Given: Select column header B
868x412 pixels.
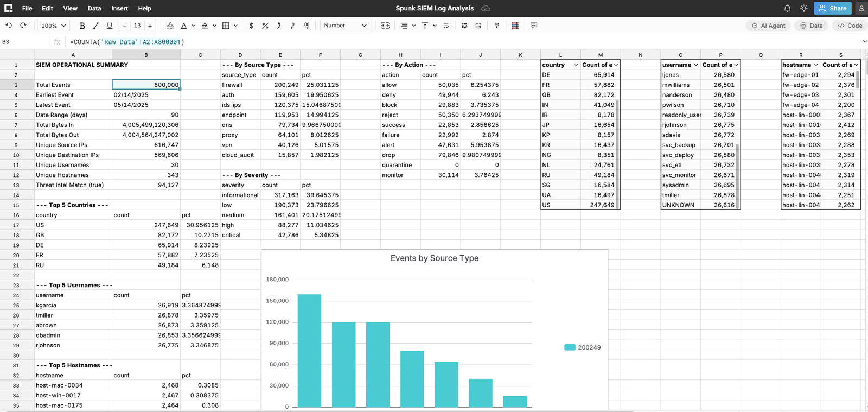Looking at the screenshot, I should (146, 55).
